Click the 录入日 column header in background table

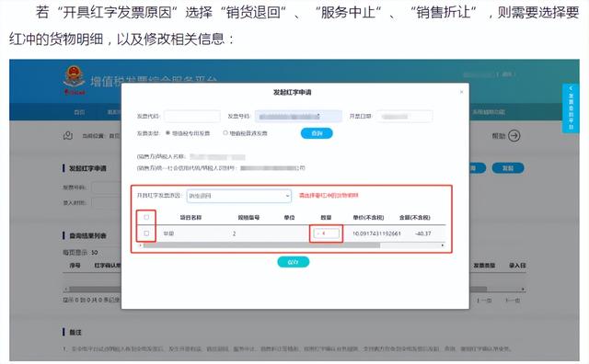517,266
